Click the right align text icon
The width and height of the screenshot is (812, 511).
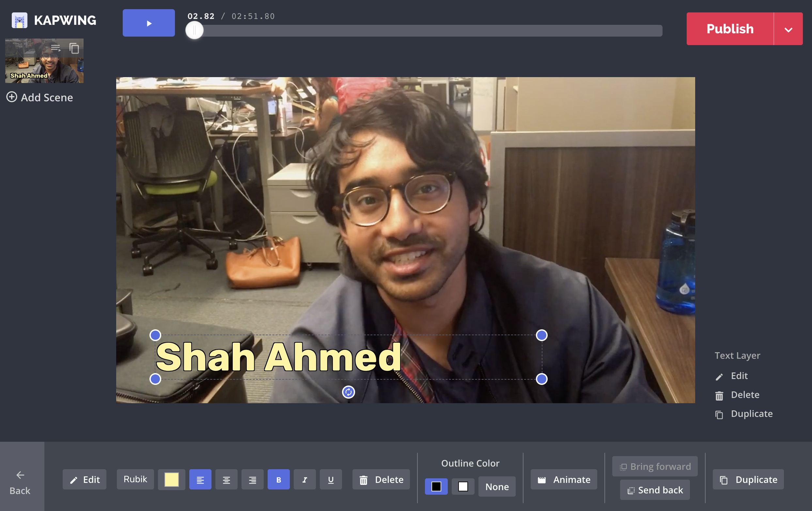[252, 480]
